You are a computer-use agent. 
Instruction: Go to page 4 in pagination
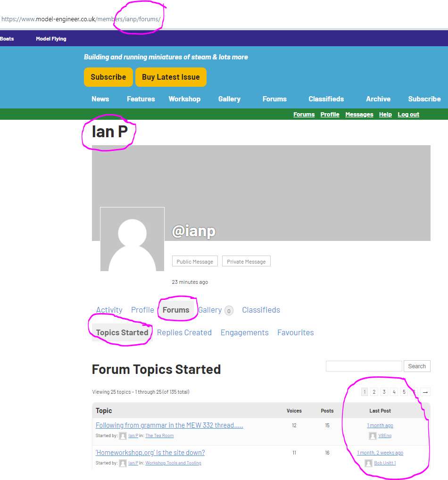(394, 392)
